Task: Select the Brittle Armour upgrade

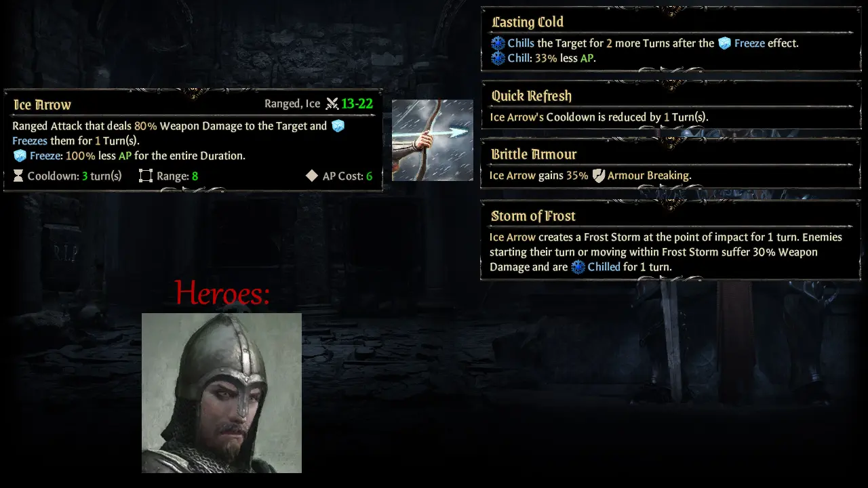Action: [x=671, y=163]
